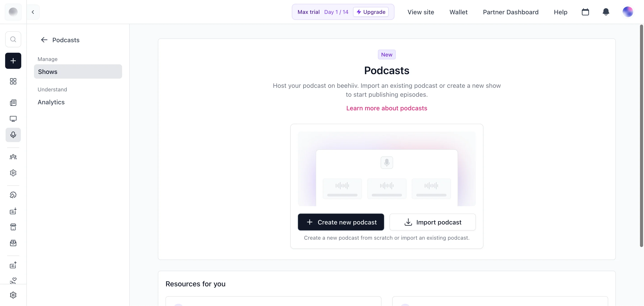Click Import podcast button
644x306 pixels.
pos(432,222)
